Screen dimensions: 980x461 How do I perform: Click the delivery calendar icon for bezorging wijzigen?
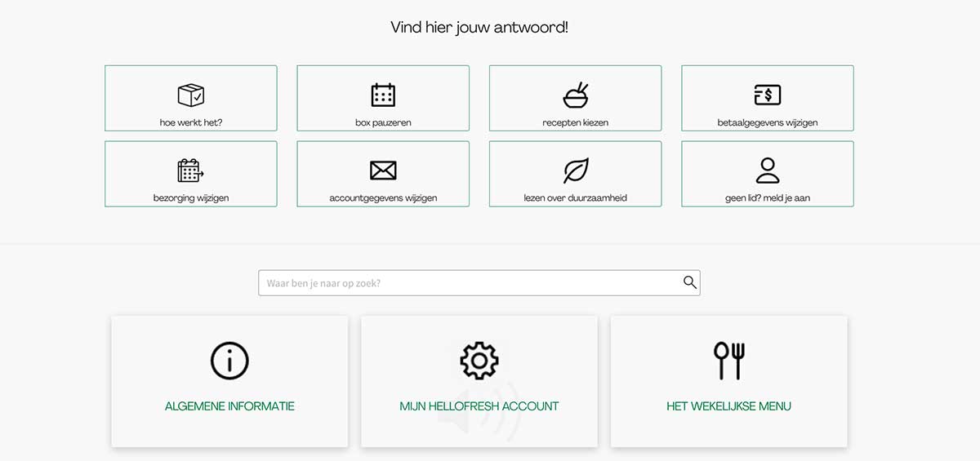point(190,170)
